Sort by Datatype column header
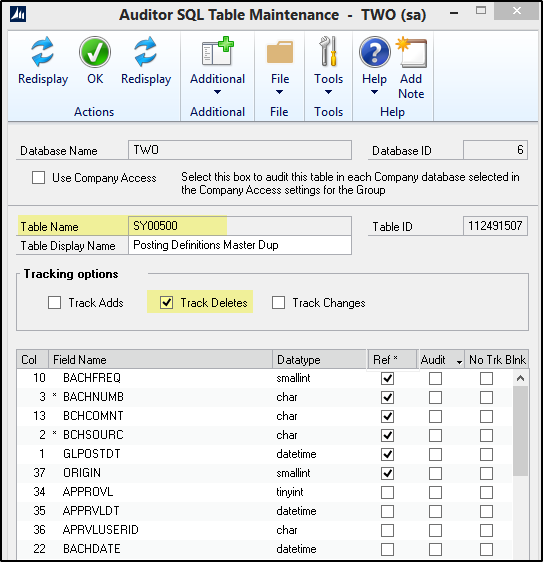 click(x=319, y=359)
